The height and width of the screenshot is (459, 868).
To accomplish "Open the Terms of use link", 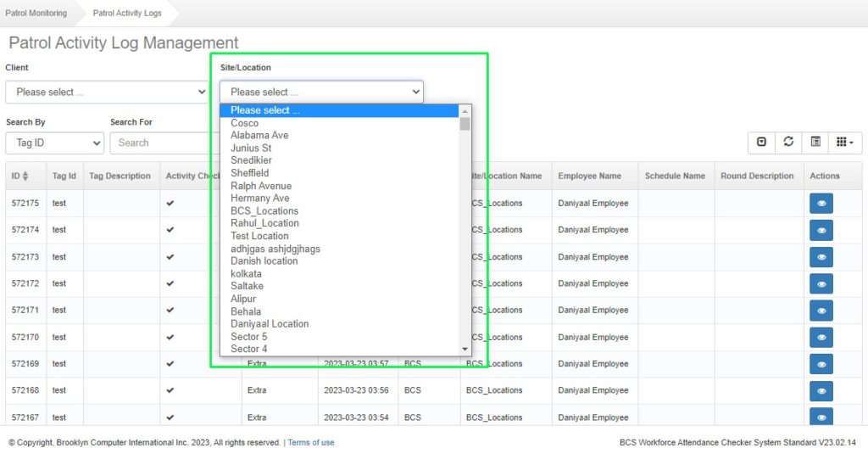I will (x=311, y=443).
